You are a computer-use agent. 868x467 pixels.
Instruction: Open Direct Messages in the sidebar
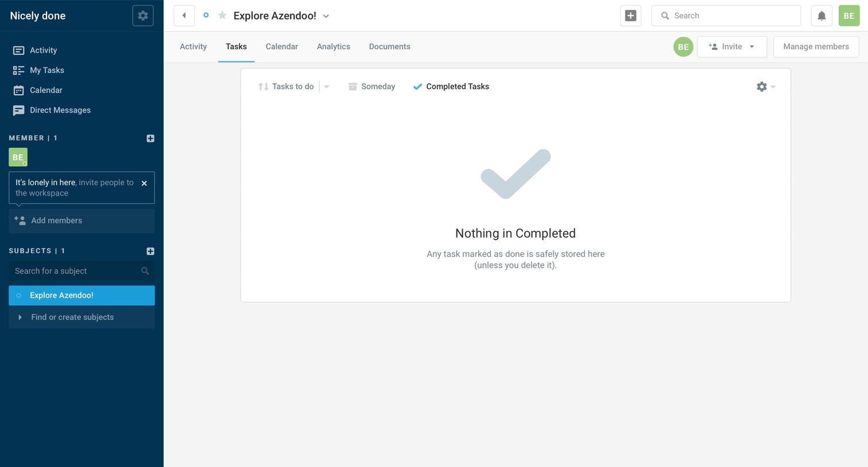click(52, 110)
